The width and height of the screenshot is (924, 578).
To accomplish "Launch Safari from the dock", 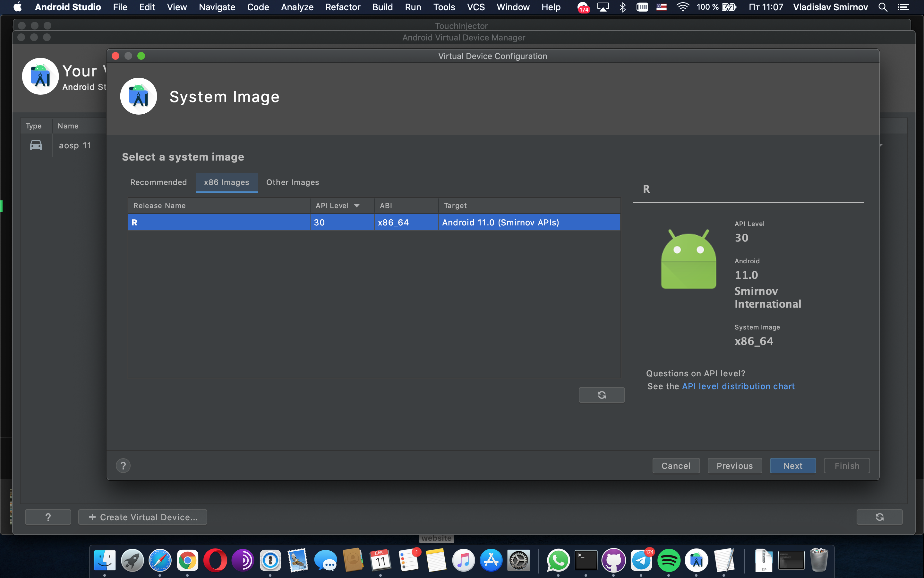I will (160, 561).
